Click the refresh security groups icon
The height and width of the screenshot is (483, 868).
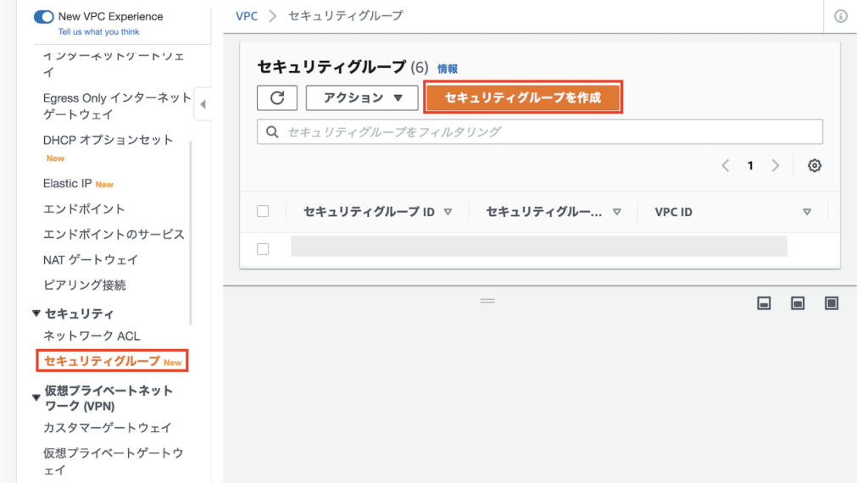(276, 97)
